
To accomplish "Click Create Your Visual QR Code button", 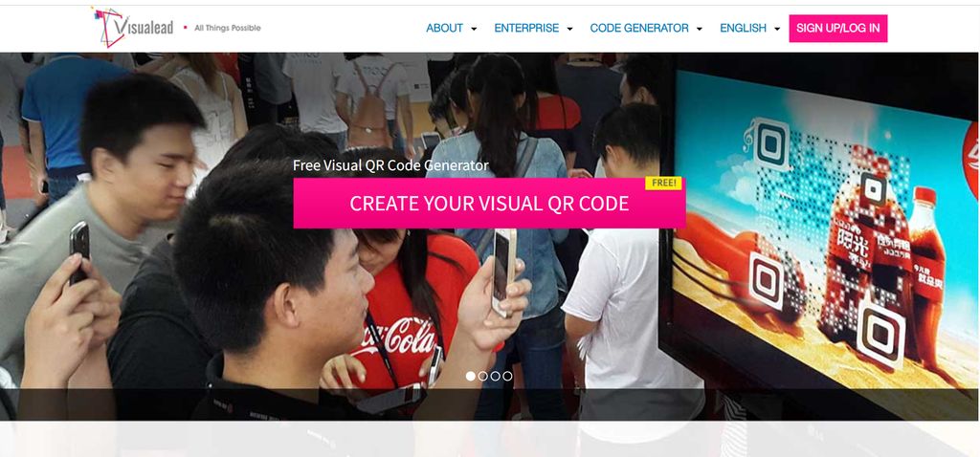I will pyautogui.click(x=489, y=204).
